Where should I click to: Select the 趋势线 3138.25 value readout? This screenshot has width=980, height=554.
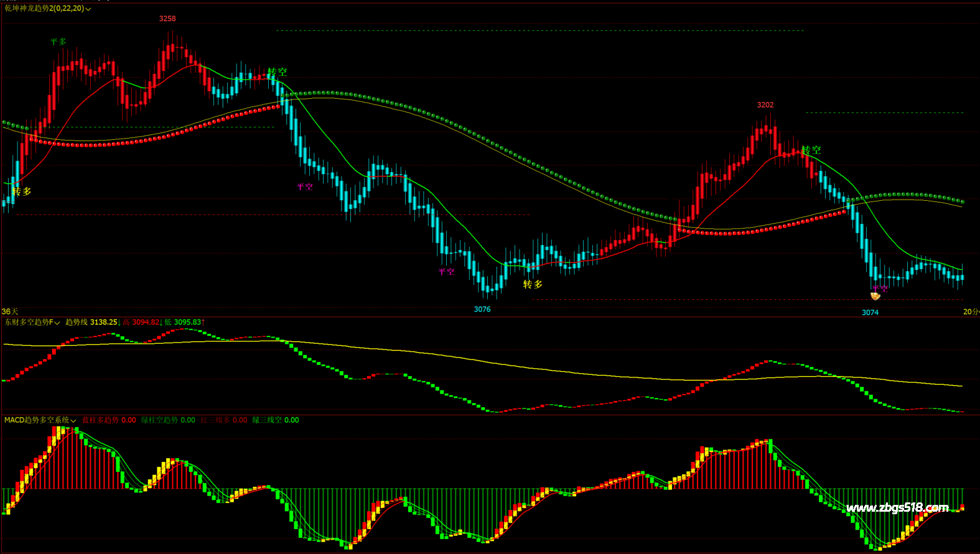pyautogui.click(x=92, y=322)
